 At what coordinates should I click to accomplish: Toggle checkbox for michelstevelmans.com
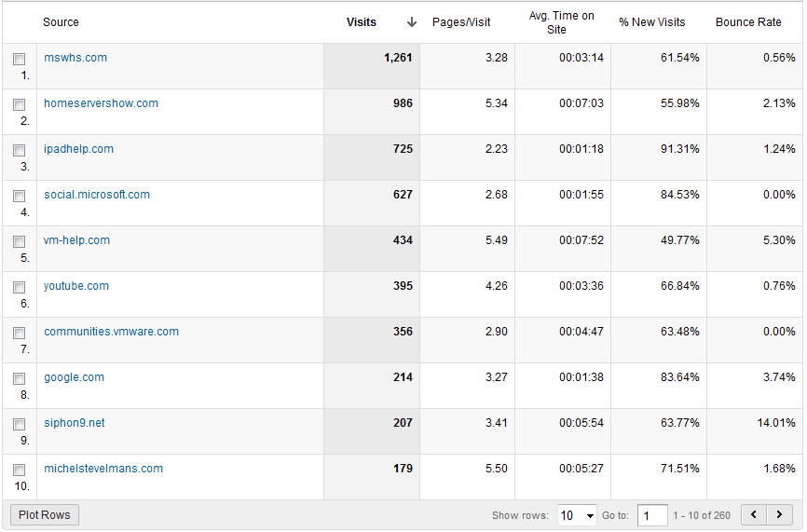coord(19,470)
